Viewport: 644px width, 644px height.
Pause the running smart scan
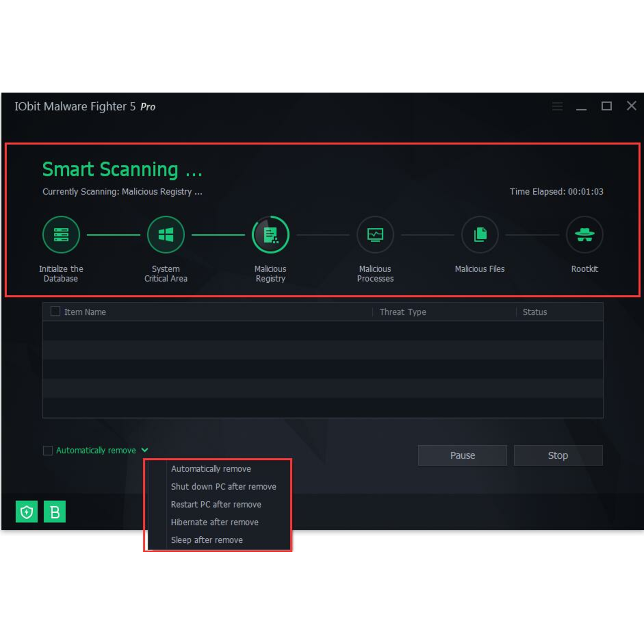(x=462, y=455)
